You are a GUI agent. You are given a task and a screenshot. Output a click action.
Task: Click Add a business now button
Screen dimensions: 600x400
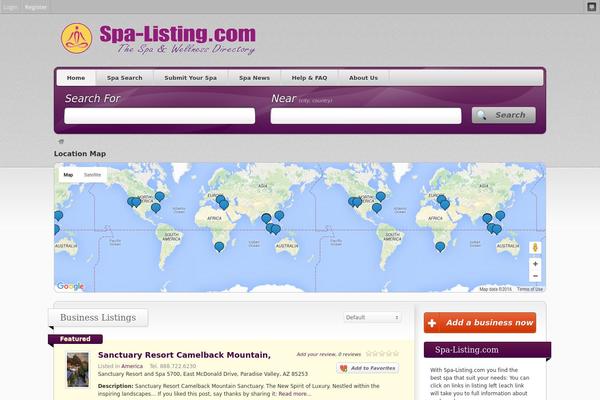point(480,322)
